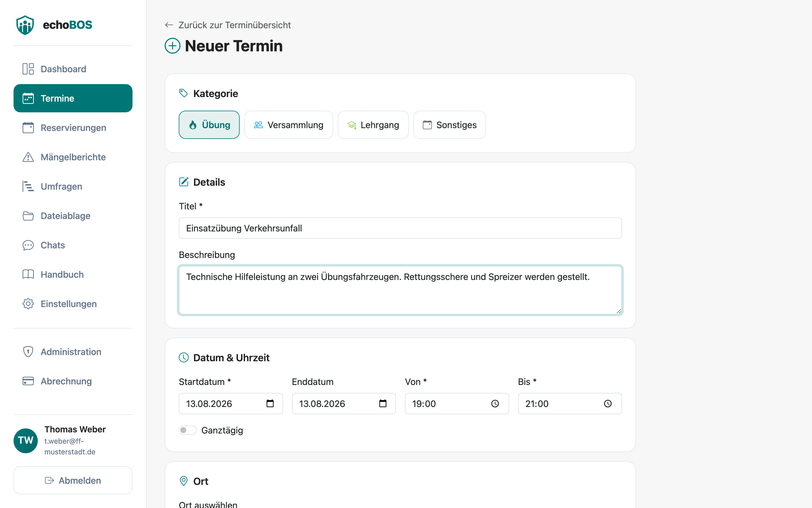
Task: Click the Handbuch book icon
Action: pos(28,274)
